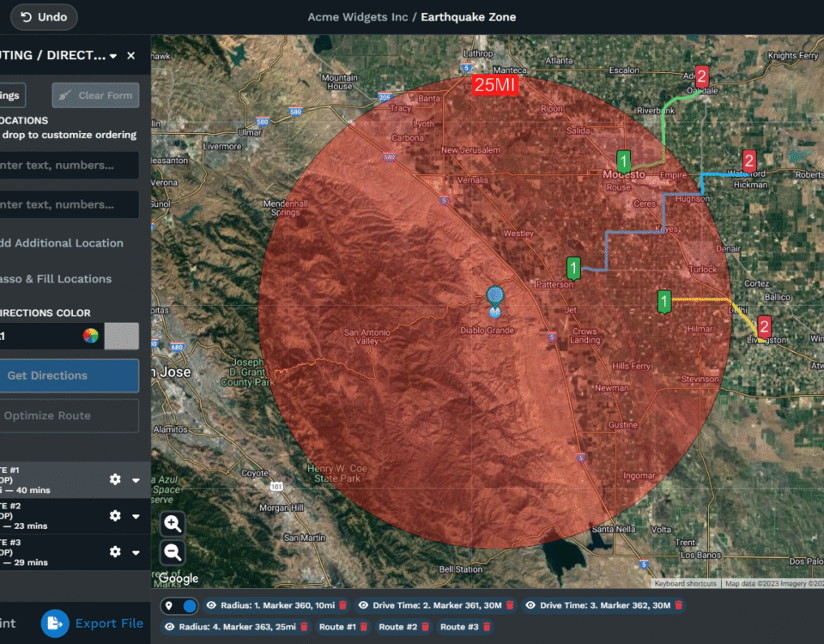Viewport: 824px width, 644px height.
Task: Close the Routing / Directions panel
Action: tap(130, 56)
